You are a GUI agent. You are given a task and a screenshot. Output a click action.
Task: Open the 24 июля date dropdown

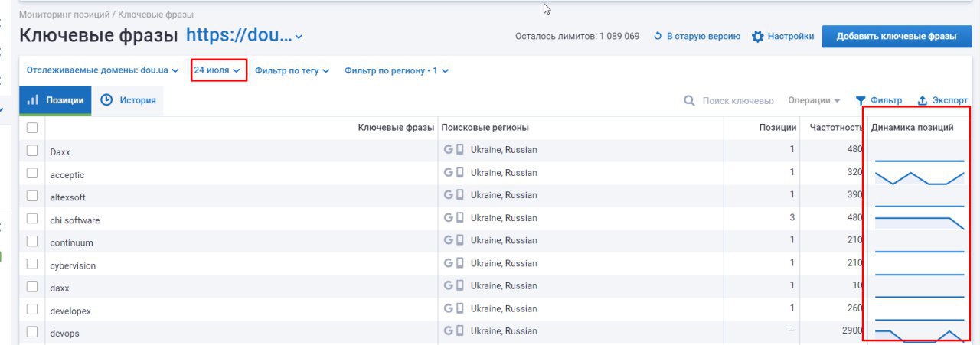click(217, 70)
